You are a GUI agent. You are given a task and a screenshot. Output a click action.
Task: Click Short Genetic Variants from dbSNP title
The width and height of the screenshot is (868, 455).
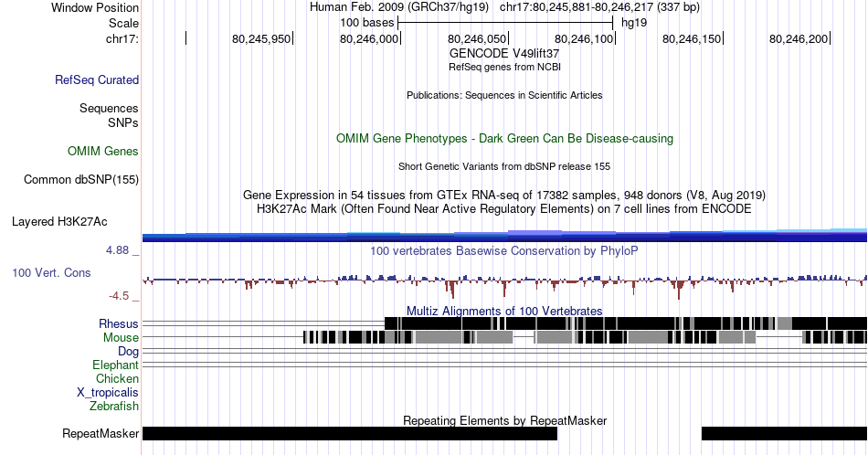(504, 166)
